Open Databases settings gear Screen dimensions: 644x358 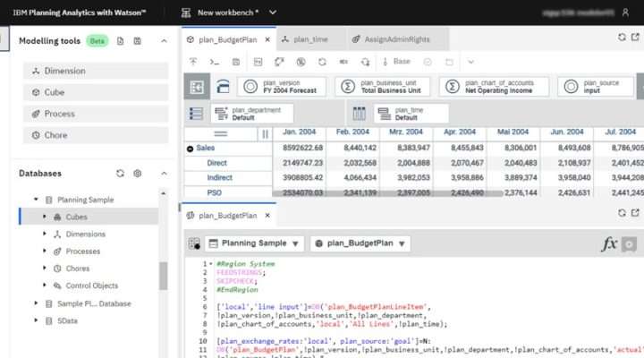[138, 174]
